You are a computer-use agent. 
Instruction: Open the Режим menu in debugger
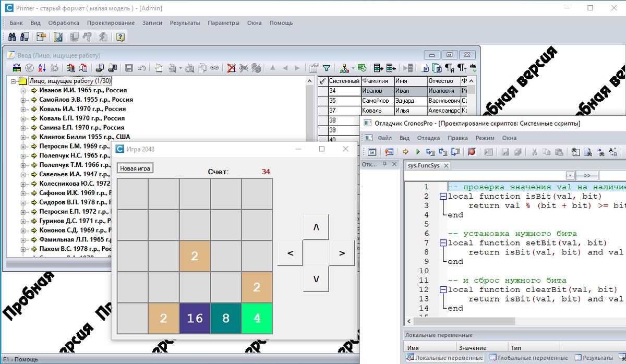[485, 138]
